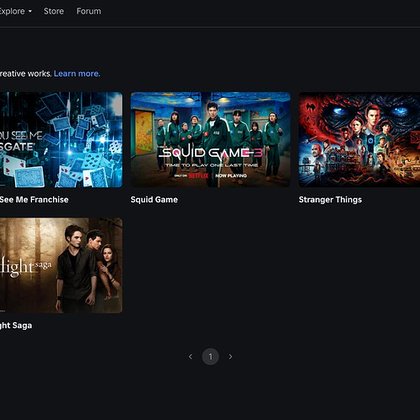Open the Twilight Saga poster thumbnail
The width and height of the screenshot is (420, 420).
pyautogui.click(x=61, y=265)
